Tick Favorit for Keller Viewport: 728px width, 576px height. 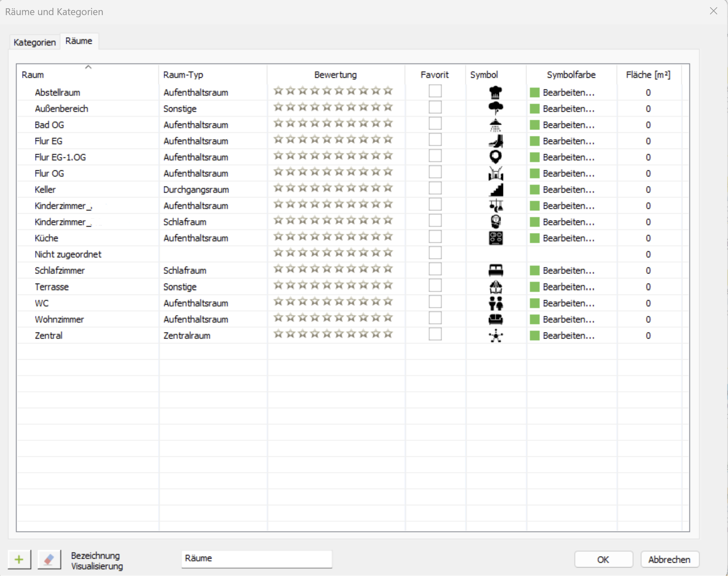pos(435,188)
